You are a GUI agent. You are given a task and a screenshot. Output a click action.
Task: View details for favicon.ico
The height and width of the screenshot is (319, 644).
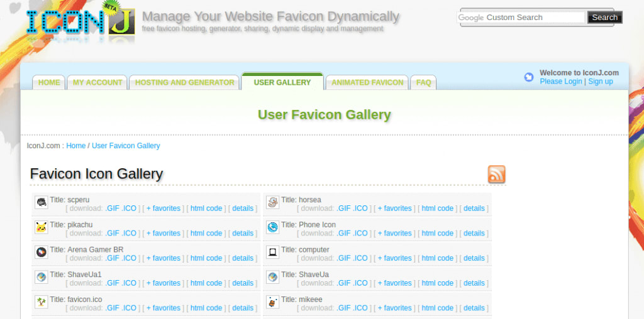click(243, 308)
